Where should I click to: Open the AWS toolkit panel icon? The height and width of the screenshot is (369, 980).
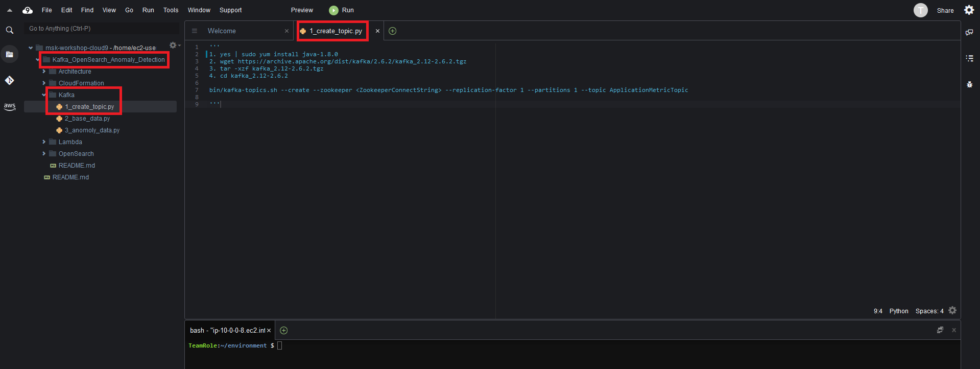[10, 106]
